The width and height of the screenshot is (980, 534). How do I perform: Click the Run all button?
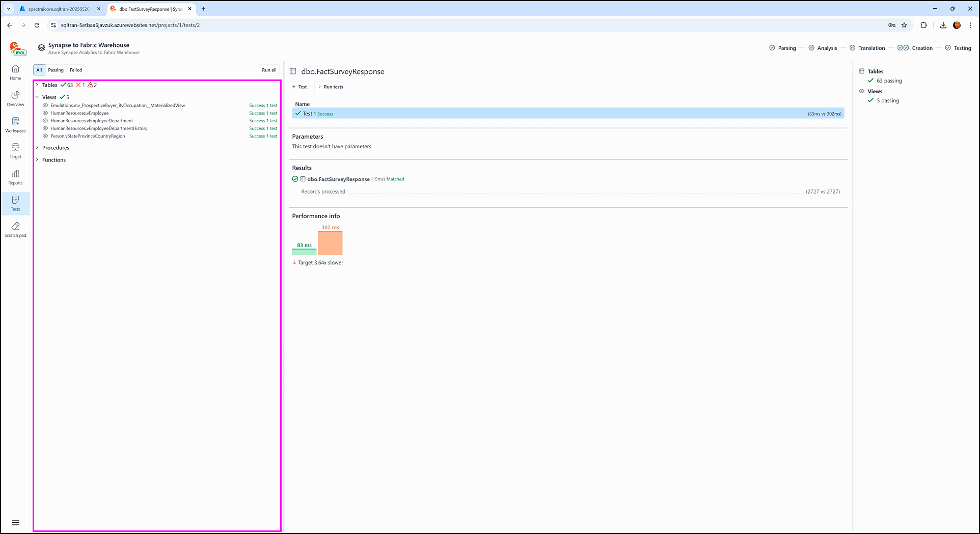[269, 70]
